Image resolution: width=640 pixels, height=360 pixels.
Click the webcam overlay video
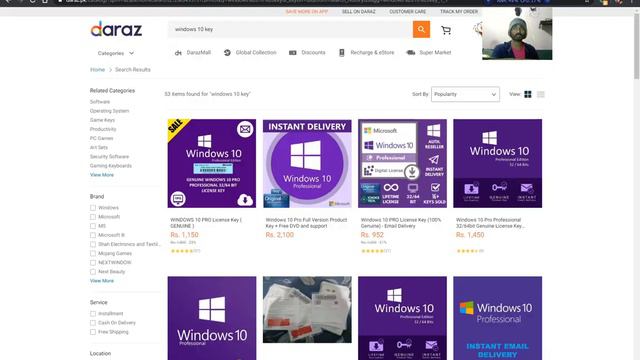tap(517, 33)
